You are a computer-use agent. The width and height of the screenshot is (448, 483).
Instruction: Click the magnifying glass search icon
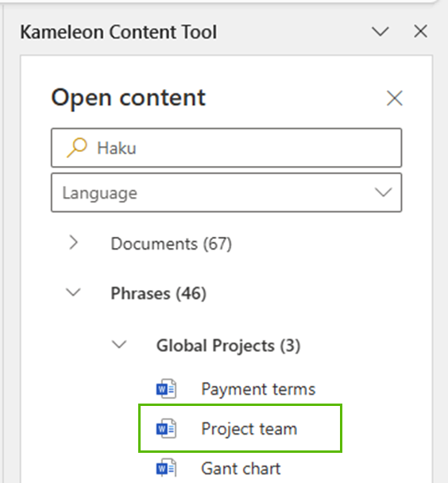(77, 148)
